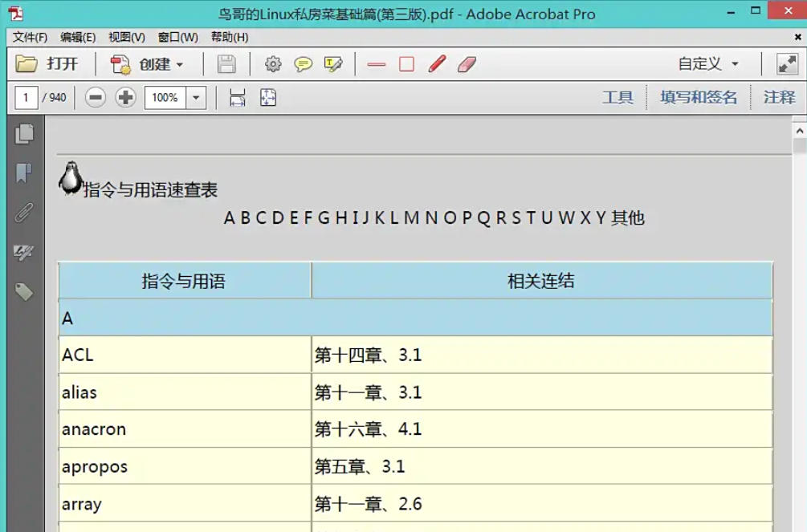This screenshot has height=532, width=807.
Task: Open the Signatures panel
Action: pos(24,253)
